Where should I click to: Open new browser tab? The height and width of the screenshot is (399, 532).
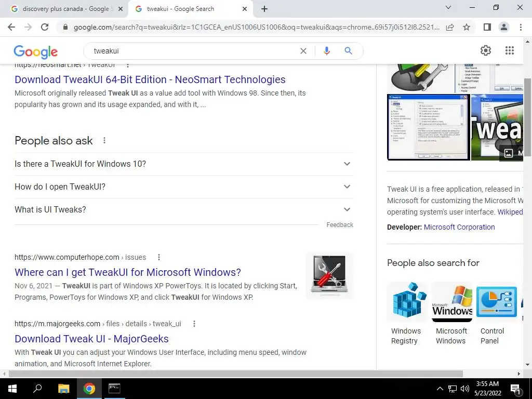pyautogui.click(x=264, y=9)
